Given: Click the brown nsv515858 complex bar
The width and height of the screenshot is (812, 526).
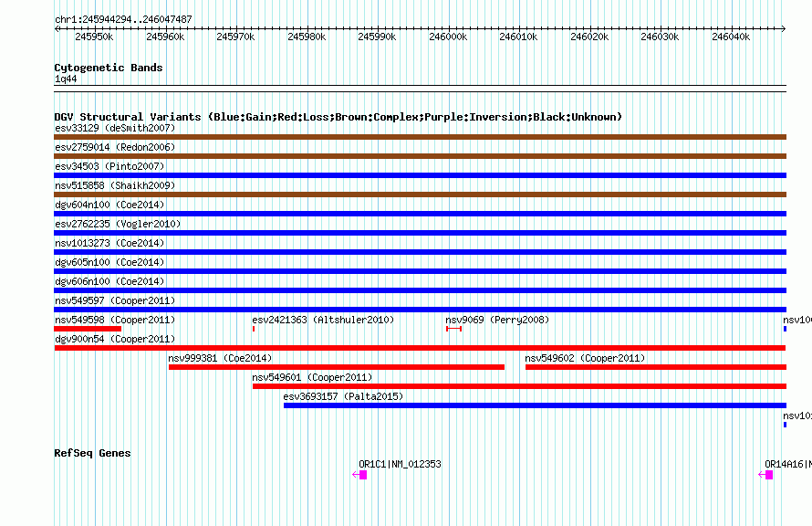Looking at the screenshot, I should pyautogui.click(x=420, y=195).
